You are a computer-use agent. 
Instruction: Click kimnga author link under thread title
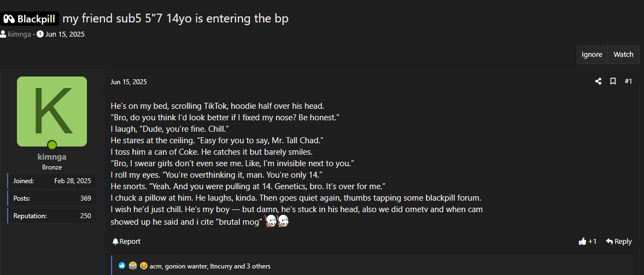(x=19, y=34)
